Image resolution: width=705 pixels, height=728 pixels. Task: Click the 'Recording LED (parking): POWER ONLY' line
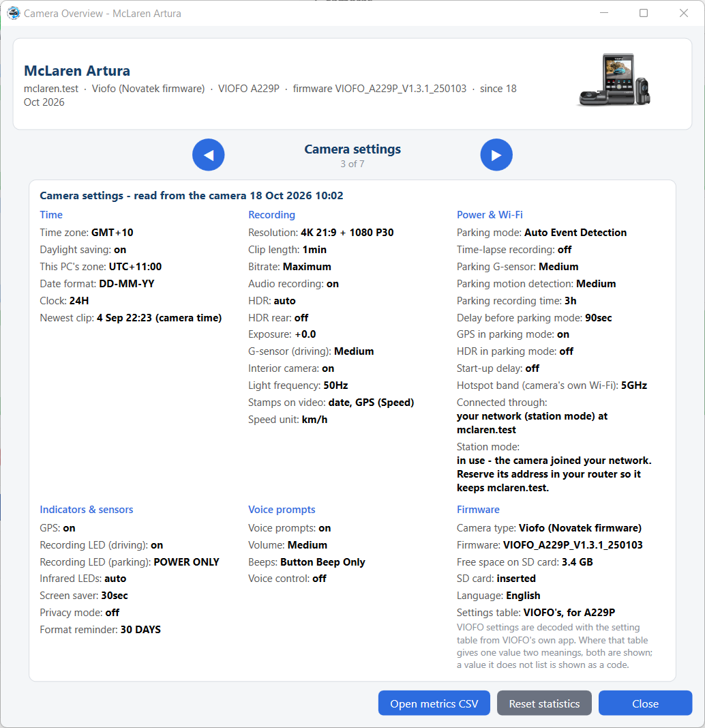[130, 562]
